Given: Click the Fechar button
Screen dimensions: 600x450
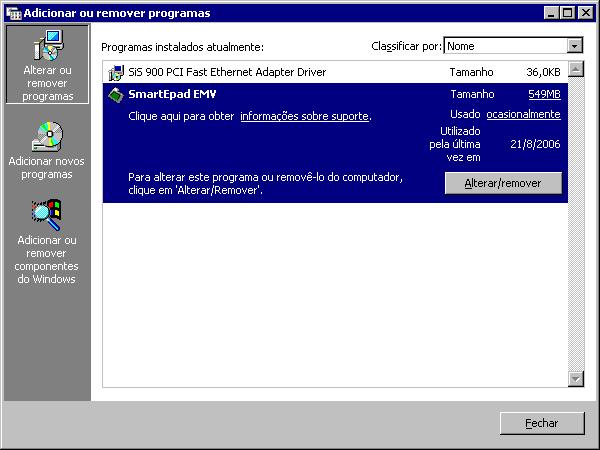Looking at the screenshot, I should point(542,423).
